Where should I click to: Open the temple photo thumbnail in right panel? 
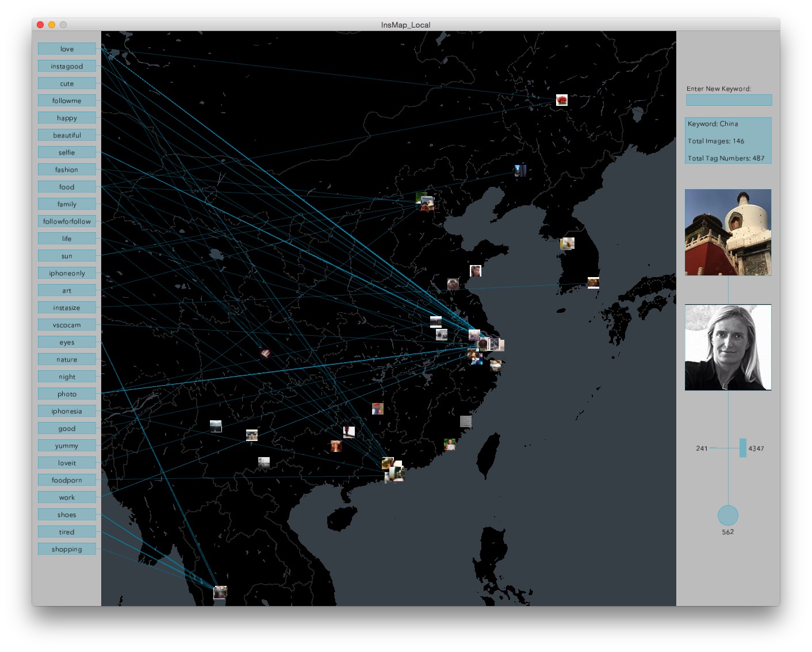727,232
